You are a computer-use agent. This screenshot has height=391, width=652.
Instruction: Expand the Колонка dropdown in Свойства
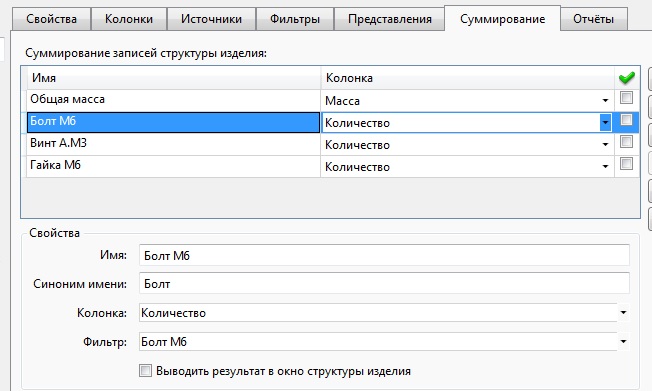623,313
